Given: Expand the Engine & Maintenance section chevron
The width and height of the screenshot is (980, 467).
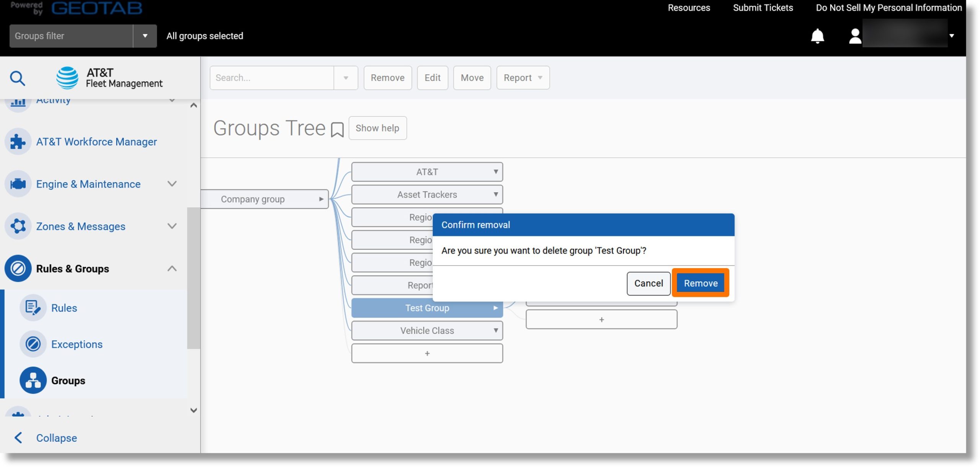Looking at the screenshot, I should tap(172, 184).
